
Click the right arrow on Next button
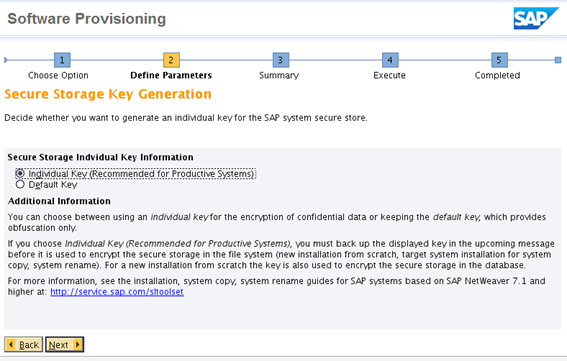77,344
